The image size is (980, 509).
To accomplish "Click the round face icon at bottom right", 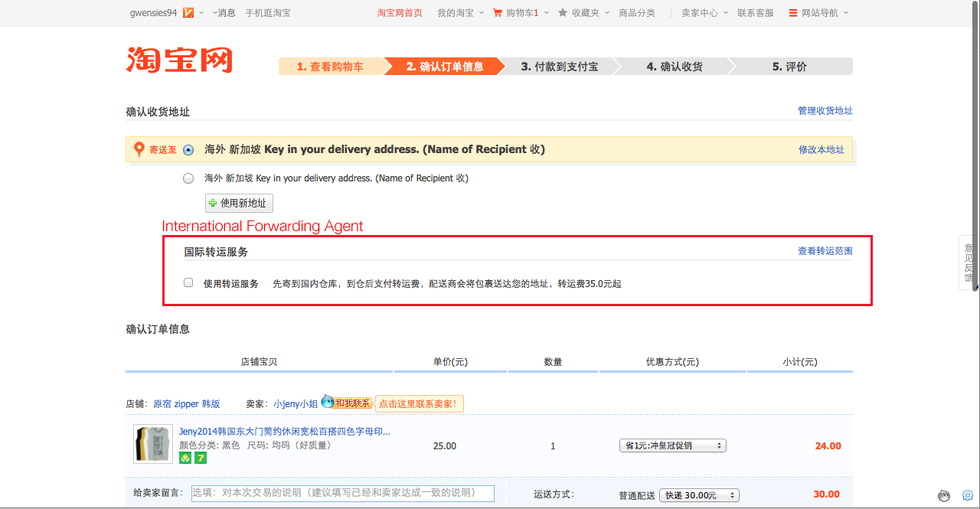I will pos(945,496).
